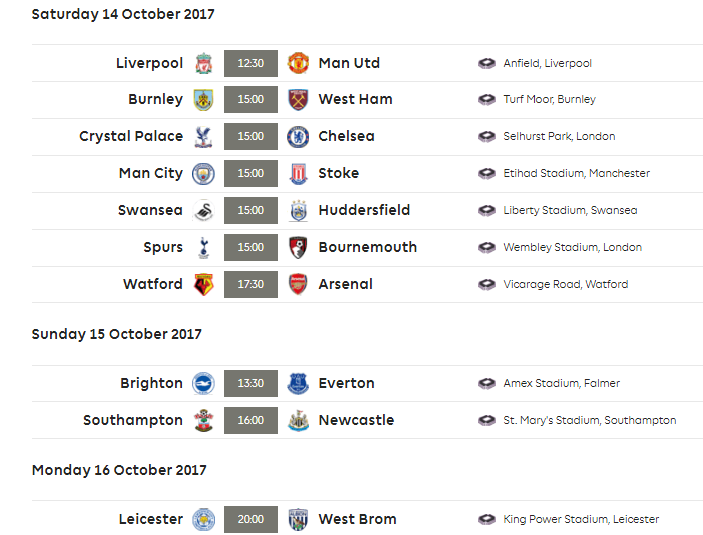Open the Crystal Palace team link
703x535 pixels.
pos(131,136)
